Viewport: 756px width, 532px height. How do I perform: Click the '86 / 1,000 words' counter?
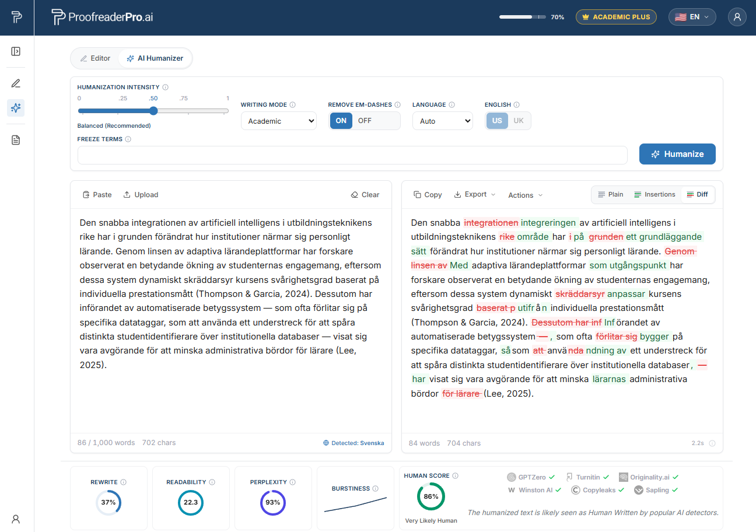pos(106,443)
